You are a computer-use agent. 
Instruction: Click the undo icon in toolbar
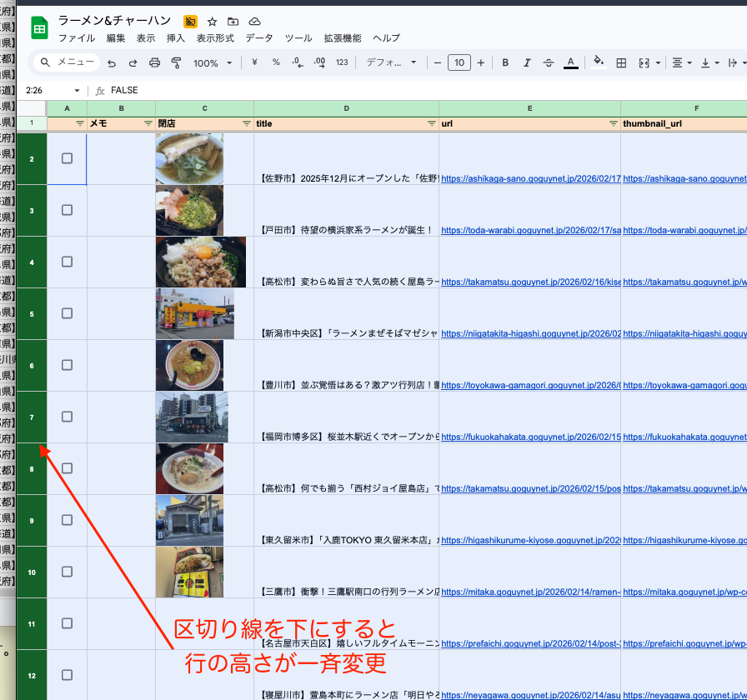[x=112, y=62]
